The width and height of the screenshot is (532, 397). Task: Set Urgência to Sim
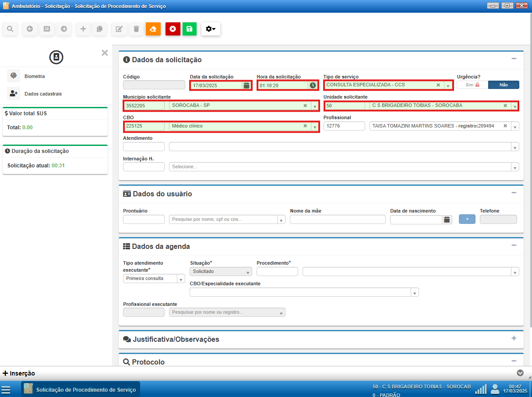click(472, 85)
